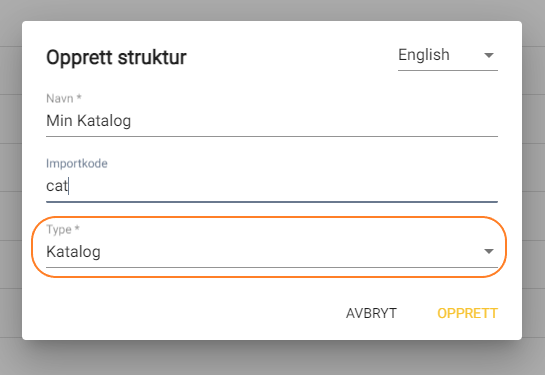Click the text cat in Importkode
This screenshot has height=375, width=545.
57,186
